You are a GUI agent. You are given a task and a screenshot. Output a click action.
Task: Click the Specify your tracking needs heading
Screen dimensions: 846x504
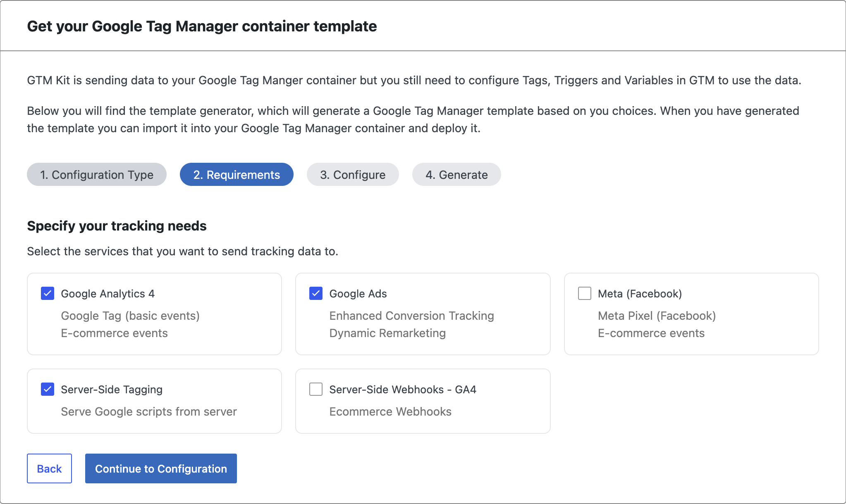click(x=117, y=226)
